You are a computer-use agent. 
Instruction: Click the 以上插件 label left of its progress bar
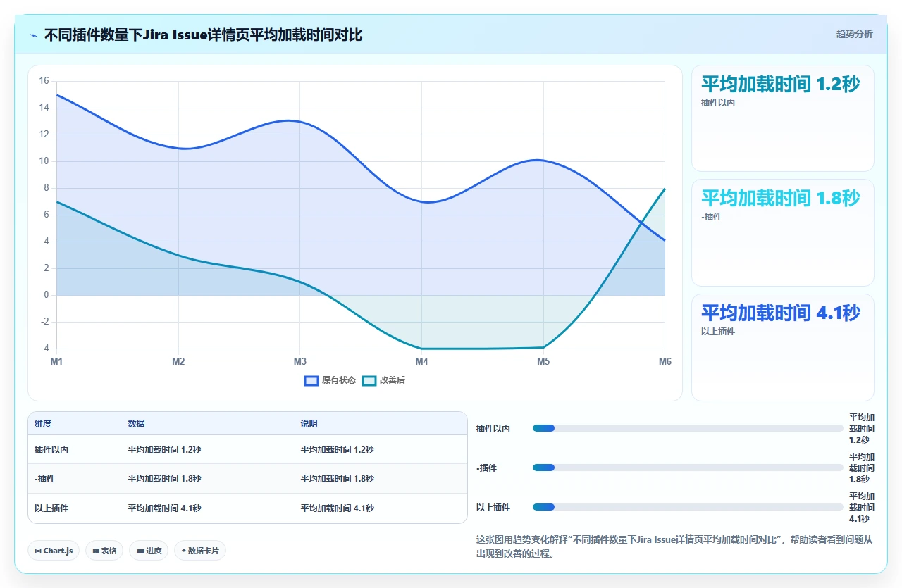(x=493, y=507)
